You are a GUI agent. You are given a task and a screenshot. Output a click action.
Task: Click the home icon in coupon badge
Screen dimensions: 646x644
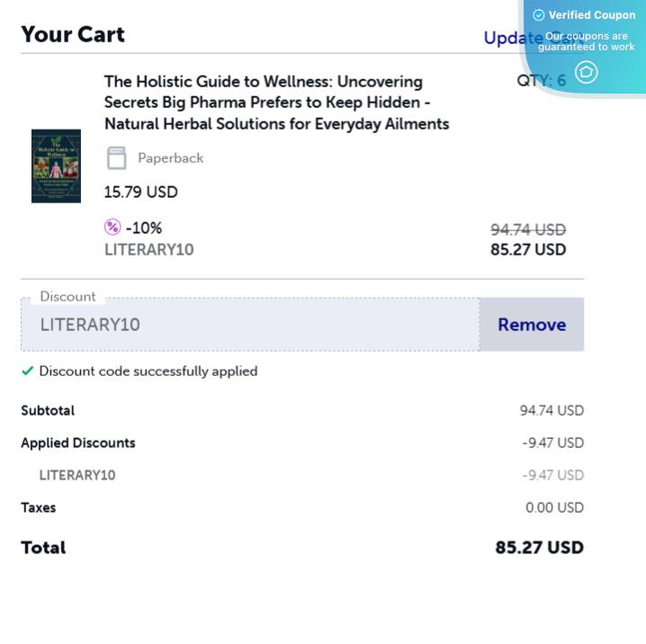tap(586, 72)
